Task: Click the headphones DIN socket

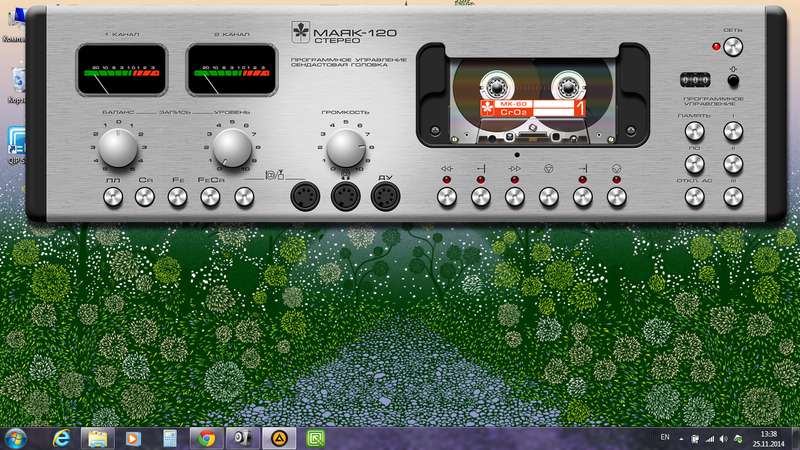Action: pyautogui.click(x=345, y=196)
